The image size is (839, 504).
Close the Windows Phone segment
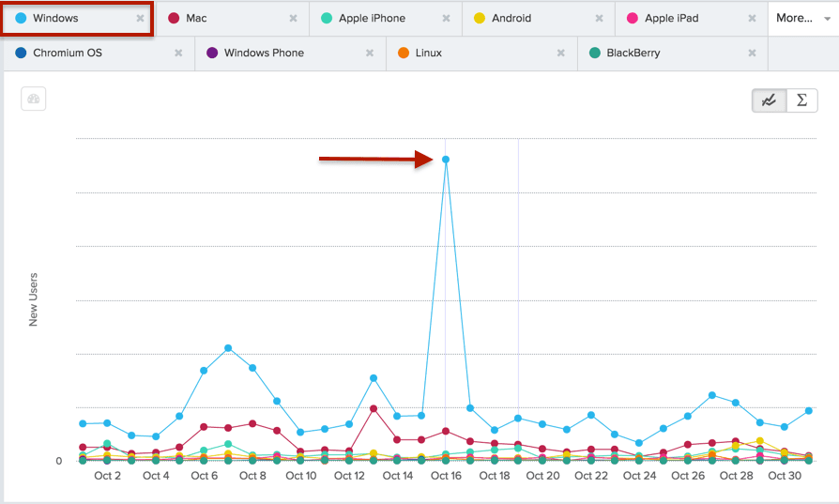coord(370,53)
